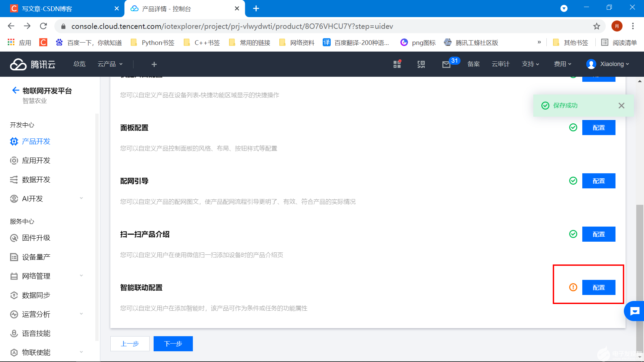Click the 下一步 button

click(173, 344)
